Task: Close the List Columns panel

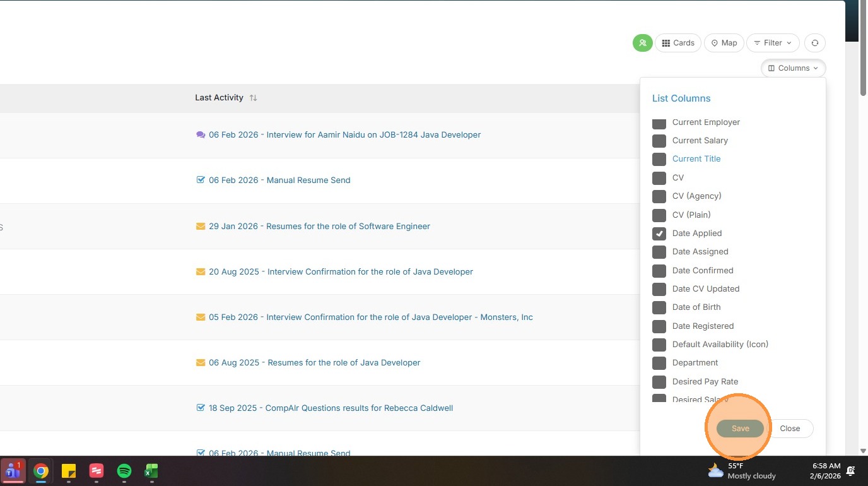Action: [790, 429]
